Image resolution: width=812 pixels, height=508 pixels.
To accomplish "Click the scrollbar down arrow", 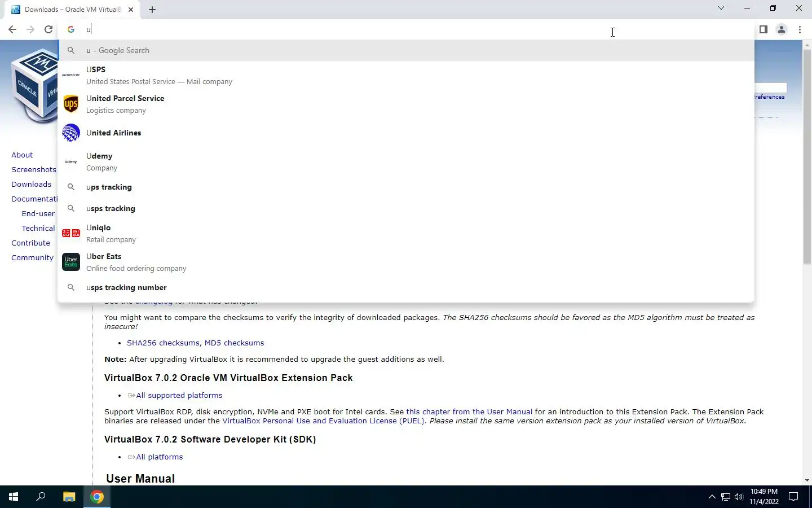I will [807, 480].
